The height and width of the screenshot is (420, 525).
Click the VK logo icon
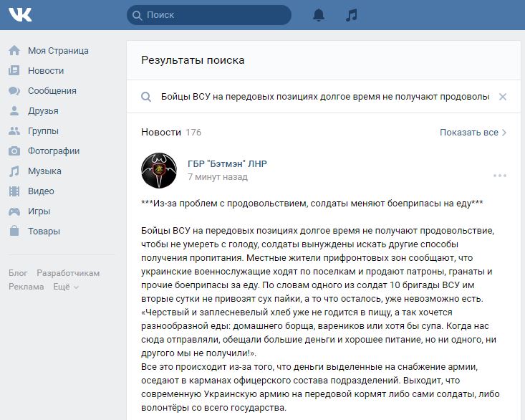[x=20, y=14]
